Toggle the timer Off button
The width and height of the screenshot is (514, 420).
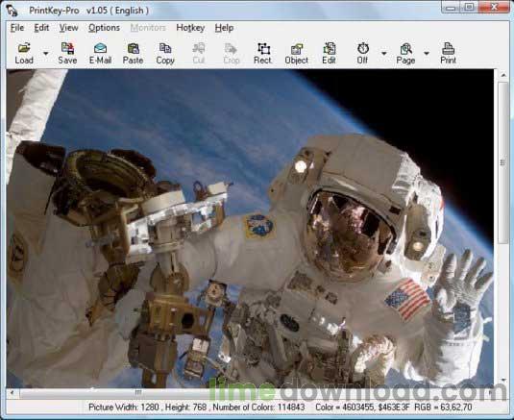point(362,54)
